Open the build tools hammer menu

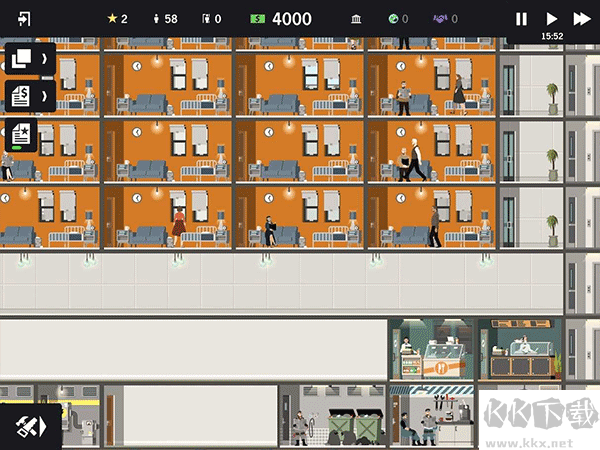pos(31,427)
